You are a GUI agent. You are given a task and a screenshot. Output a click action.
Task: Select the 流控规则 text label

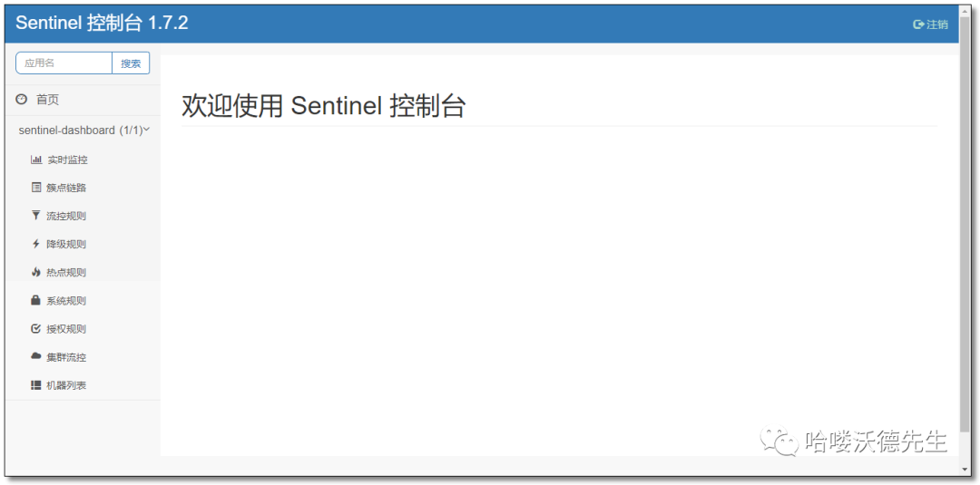(x=66, y=216)
